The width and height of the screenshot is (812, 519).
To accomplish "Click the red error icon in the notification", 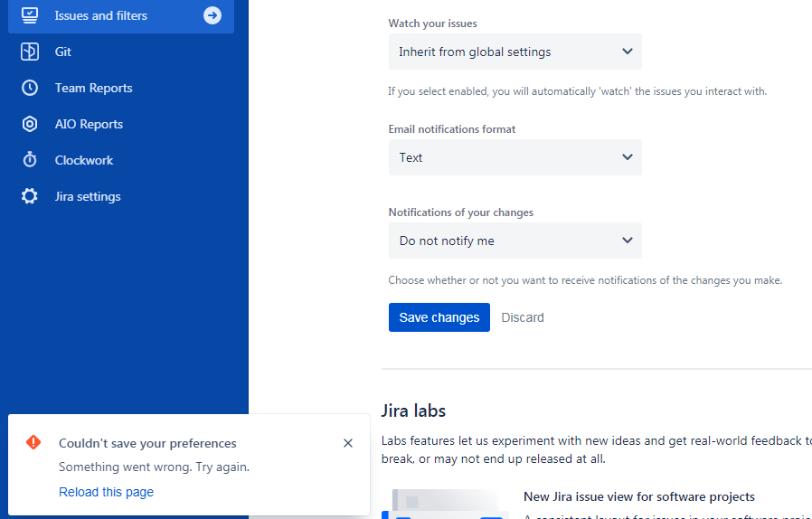I will 33,442.
